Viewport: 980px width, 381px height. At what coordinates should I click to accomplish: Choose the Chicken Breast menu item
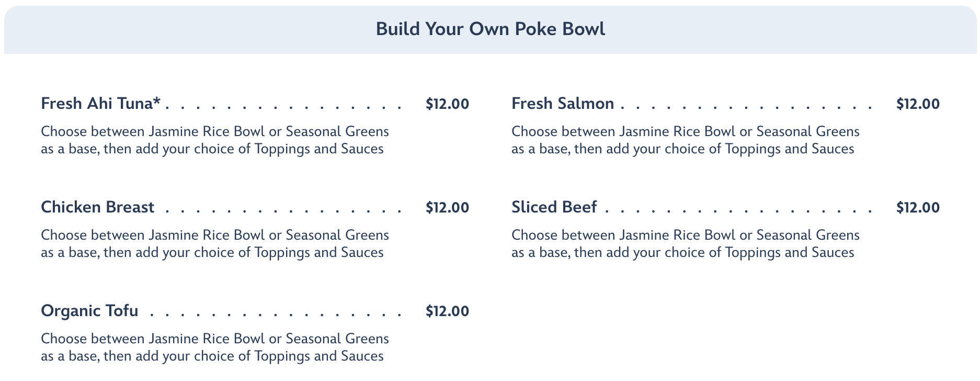pyautogui.click(x=97, y=207)
